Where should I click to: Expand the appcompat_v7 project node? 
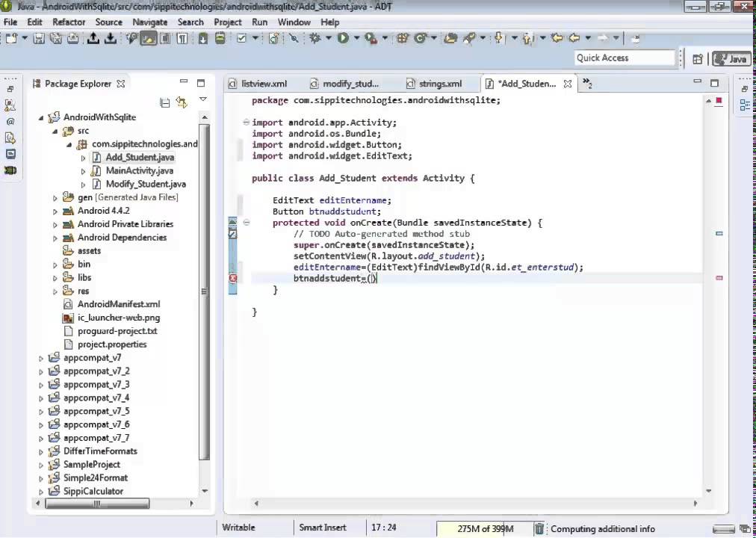[41, 358]
